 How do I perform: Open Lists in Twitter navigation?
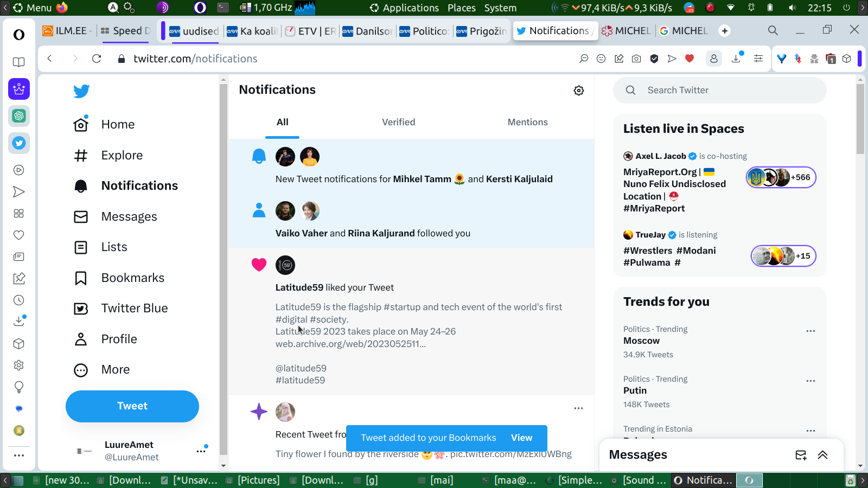(101, 247)
